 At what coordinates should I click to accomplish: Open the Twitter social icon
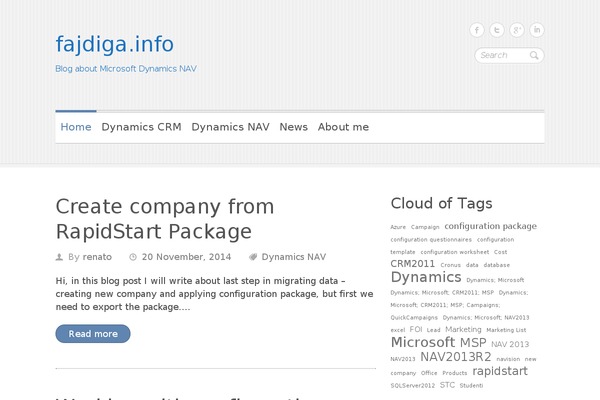tap(497, 30)
